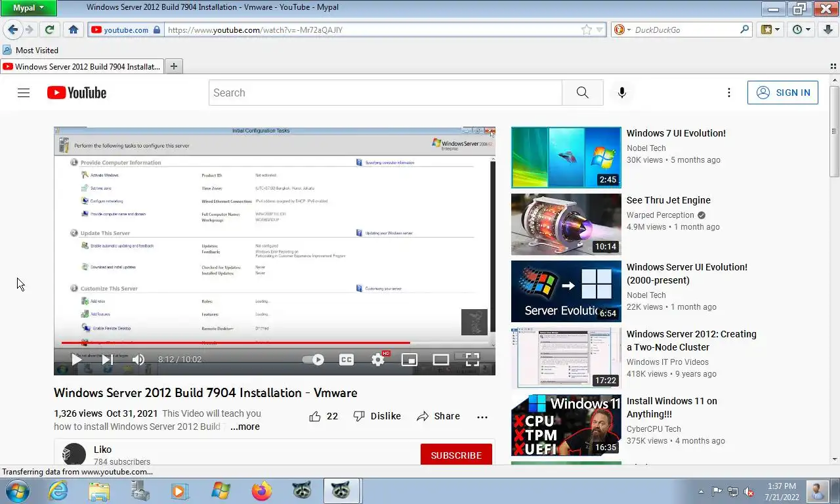Click the Dislike button

pos(377,416)
